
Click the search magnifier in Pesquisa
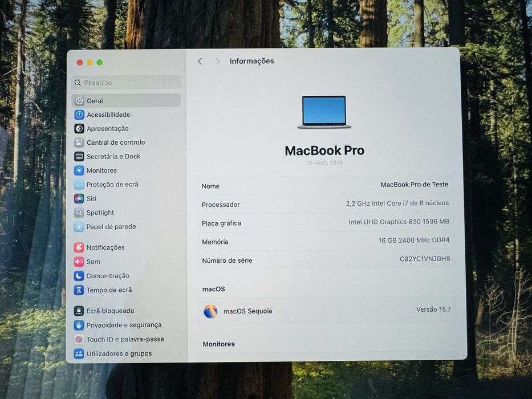[78, 83]
